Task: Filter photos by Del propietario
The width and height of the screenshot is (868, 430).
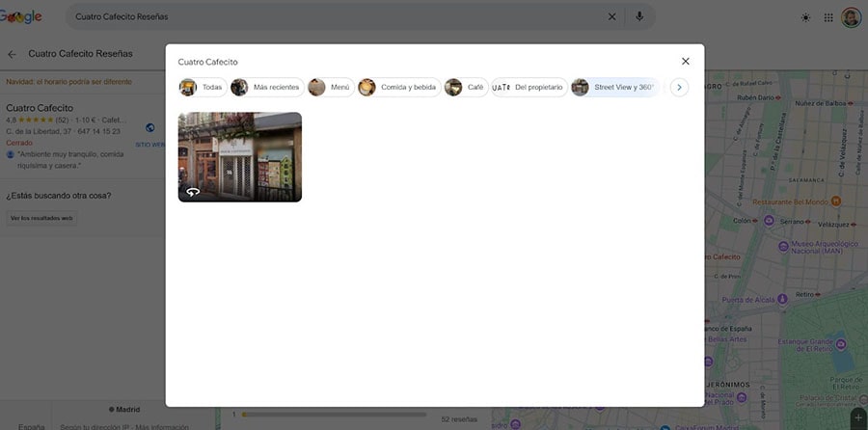Action: 529,88
